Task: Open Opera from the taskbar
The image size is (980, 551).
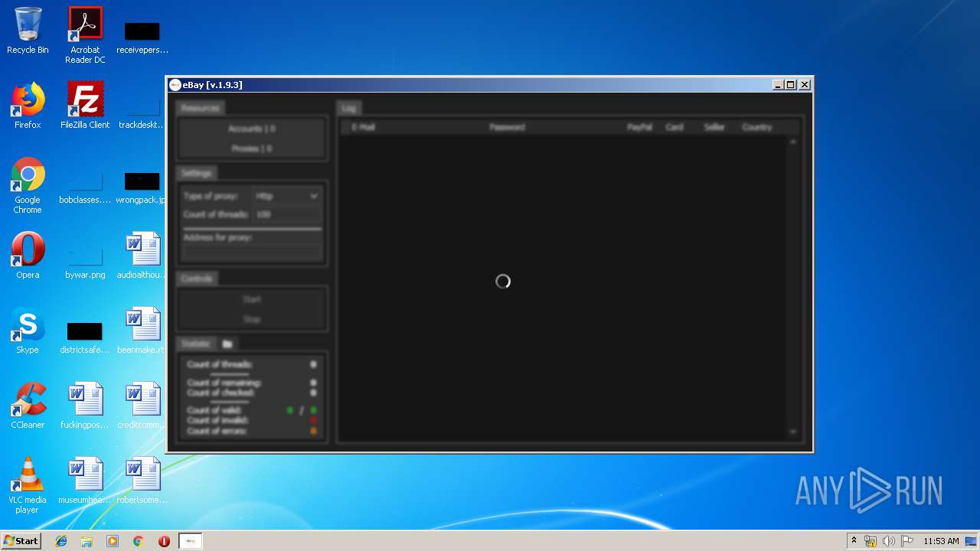Action: click(x=164, y=541)
